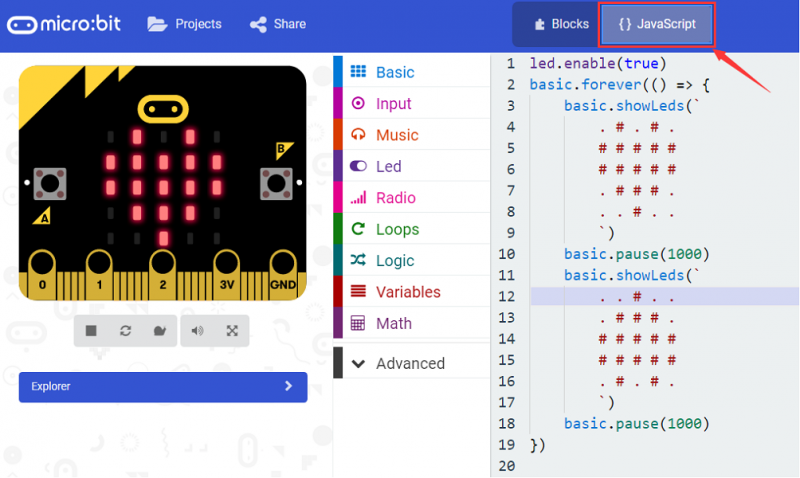Click the Basic grid icon
800x478 pixels.
(x=358, y=71)
